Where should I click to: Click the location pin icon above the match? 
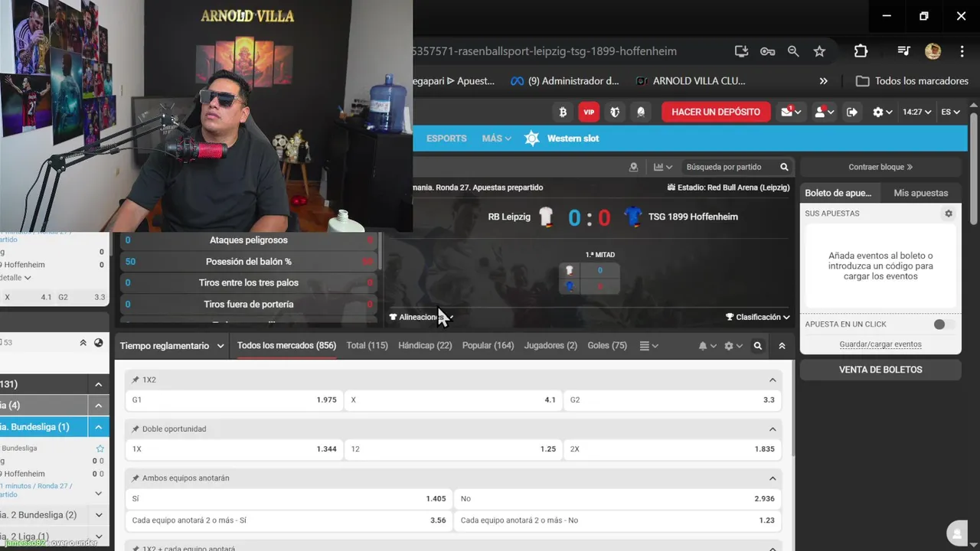(x=633, y=167)
